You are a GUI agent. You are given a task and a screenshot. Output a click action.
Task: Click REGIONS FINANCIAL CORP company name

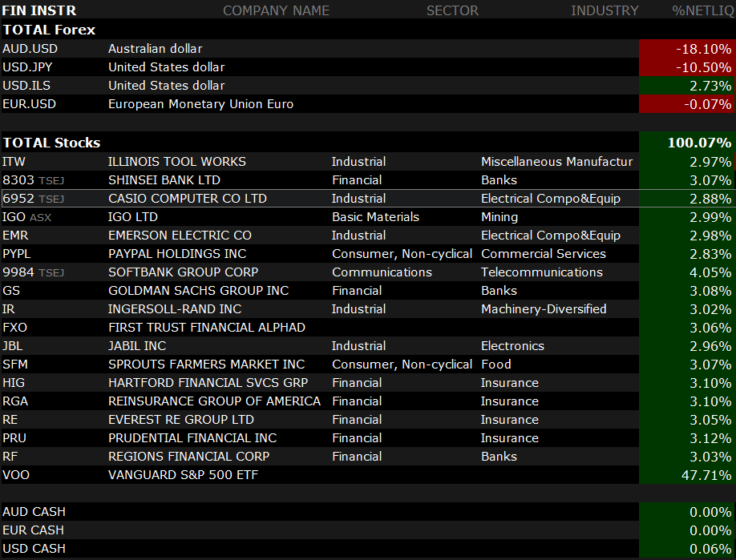click(188, 457)
